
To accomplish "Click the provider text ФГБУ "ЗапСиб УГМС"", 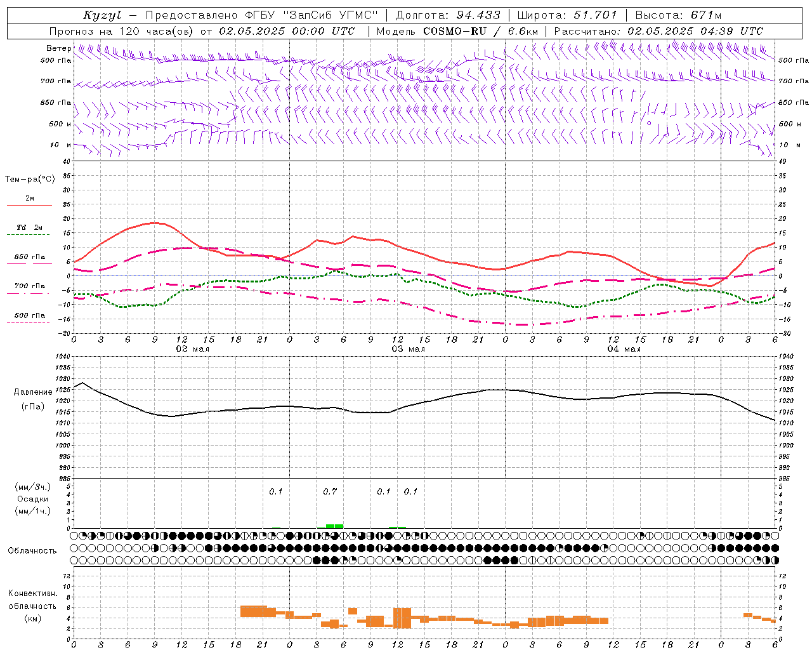I will 311,15.
